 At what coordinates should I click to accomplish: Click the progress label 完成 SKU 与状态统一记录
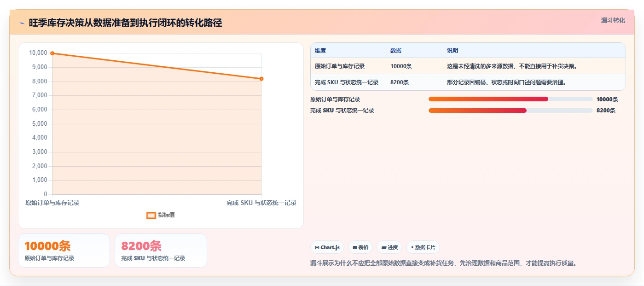[x=342, y=111]
